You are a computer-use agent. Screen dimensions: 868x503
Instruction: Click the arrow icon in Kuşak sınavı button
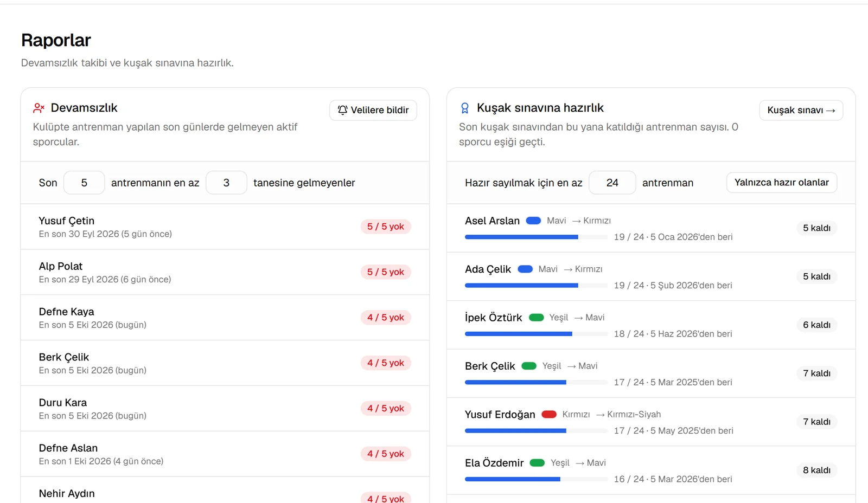(831, 111)
